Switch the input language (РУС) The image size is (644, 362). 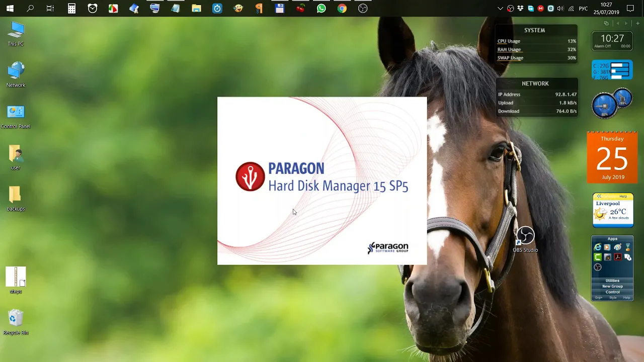(583, 9)
